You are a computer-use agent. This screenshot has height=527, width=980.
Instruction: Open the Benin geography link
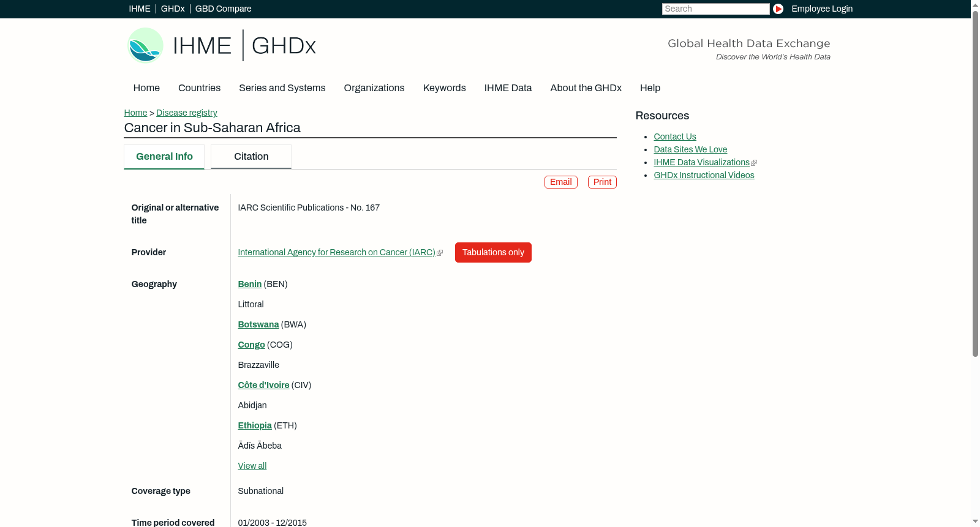(x=250, y=284)
